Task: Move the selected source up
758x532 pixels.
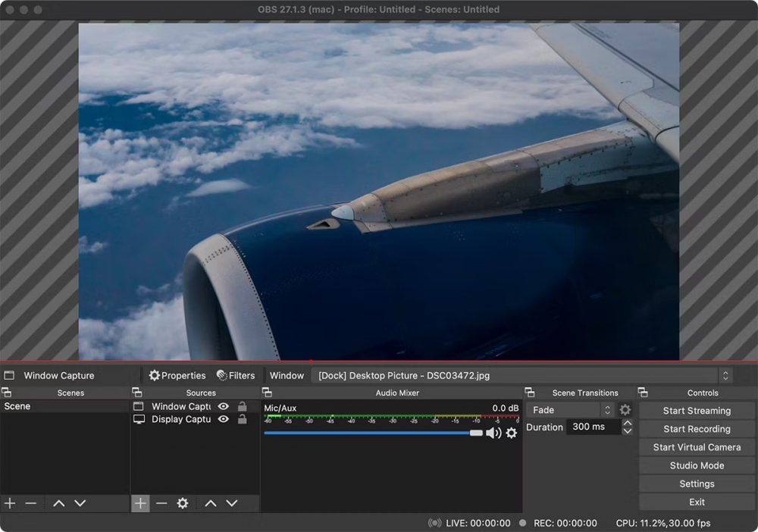Action: 211,503
